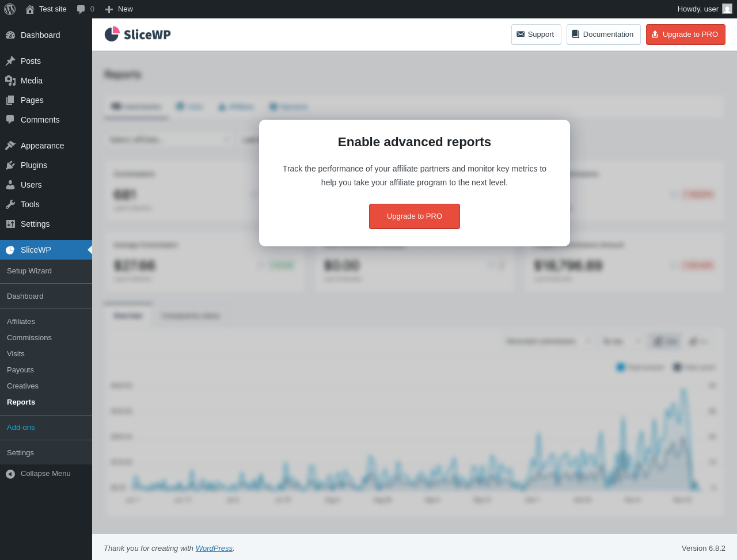Go to SliceWP Setup Wizard
The height and width of the screenshot is (560, 737).
[46, 271]
